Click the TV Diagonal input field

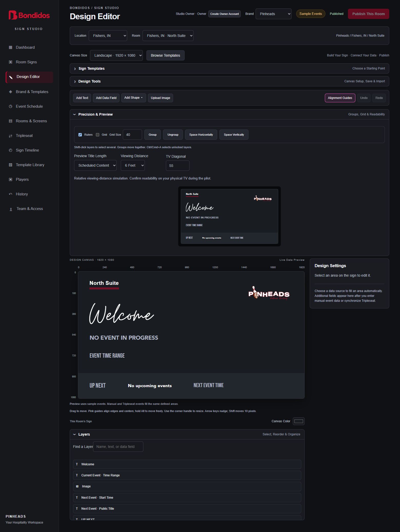coord(177,166)
